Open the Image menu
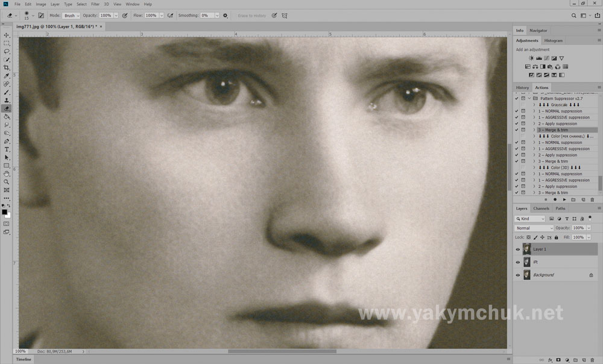This screenshot has height=364, width=603. 41,4
